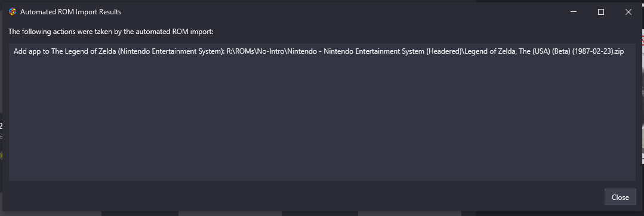This screenshot has width=644, height=216.
Task: Click the yellow icon behind dialog's left edge
Action: pos(1,155)
